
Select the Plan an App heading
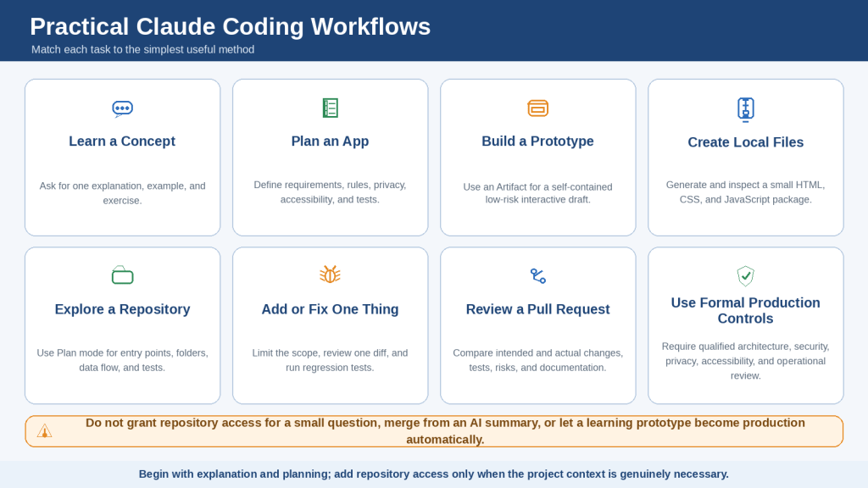click(330, 141)
